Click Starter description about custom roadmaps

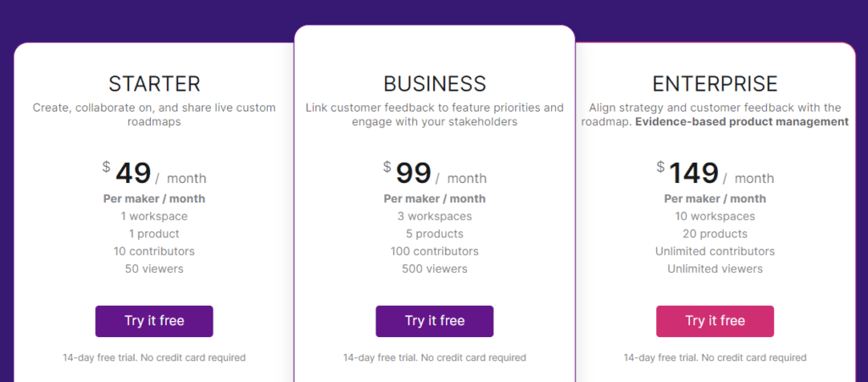[154, 114]
